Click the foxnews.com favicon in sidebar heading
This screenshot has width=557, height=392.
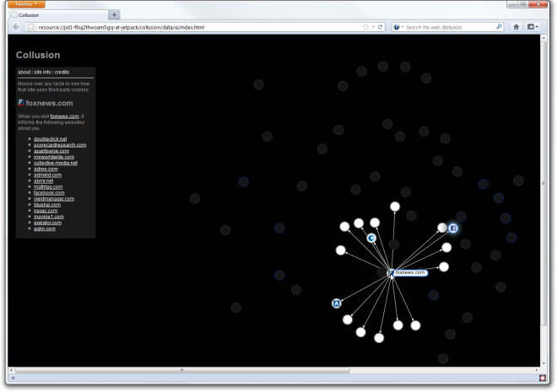coord(21,103)
